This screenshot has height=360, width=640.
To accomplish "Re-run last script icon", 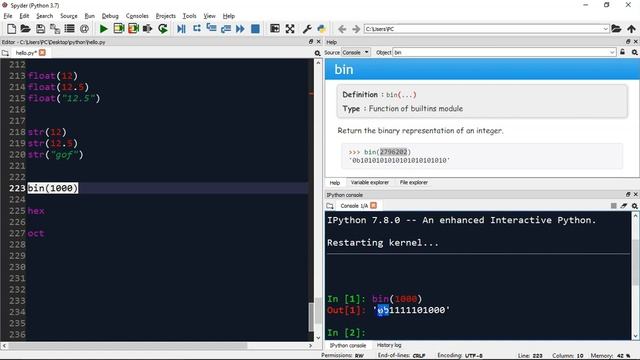I will [163, 29].
